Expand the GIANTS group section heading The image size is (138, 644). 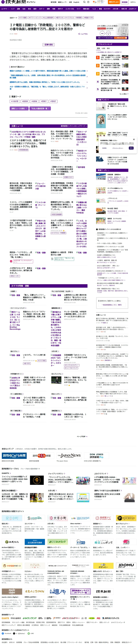pyautogui.click(x=6, y=473)
